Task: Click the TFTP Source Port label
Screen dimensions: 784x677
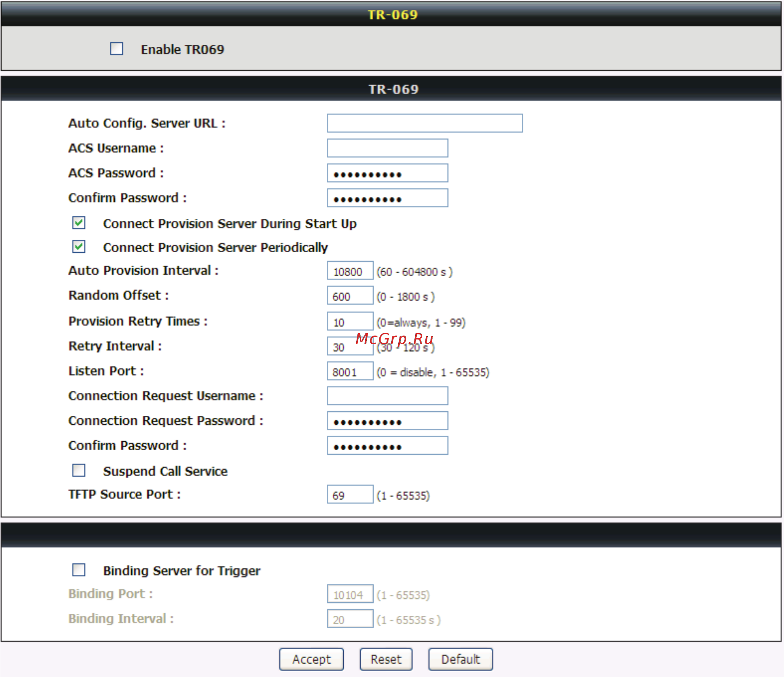Action: click(125, 494)
